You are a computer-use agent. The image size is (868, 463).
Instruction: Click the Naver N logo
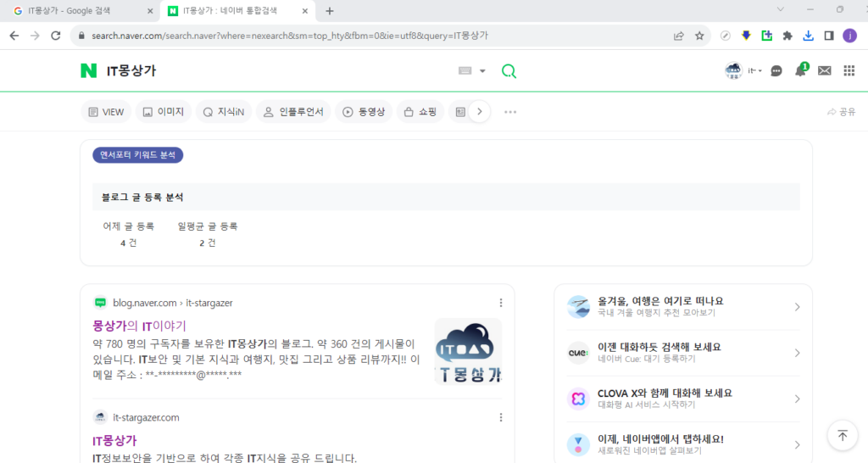[88, 71]
